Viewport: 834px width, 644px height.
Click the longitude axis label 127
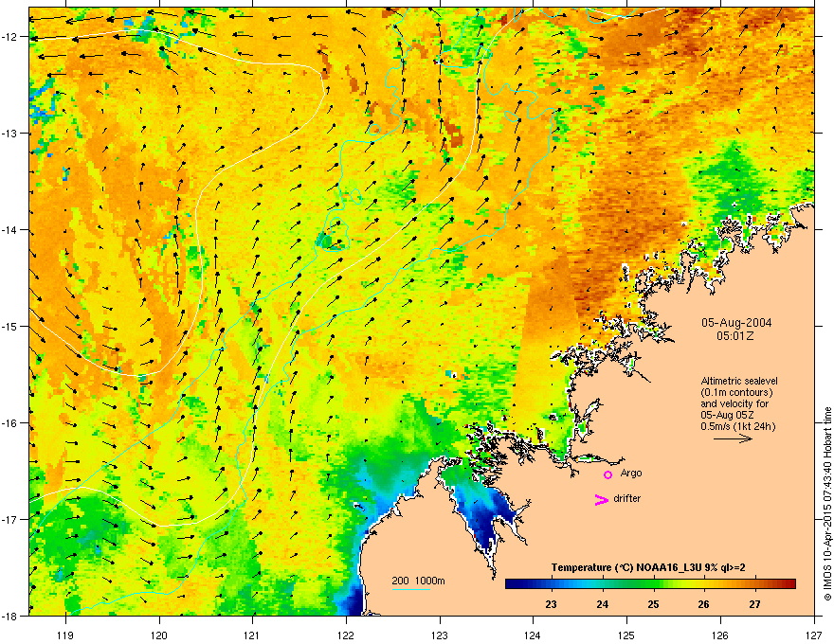coord(814,635)
